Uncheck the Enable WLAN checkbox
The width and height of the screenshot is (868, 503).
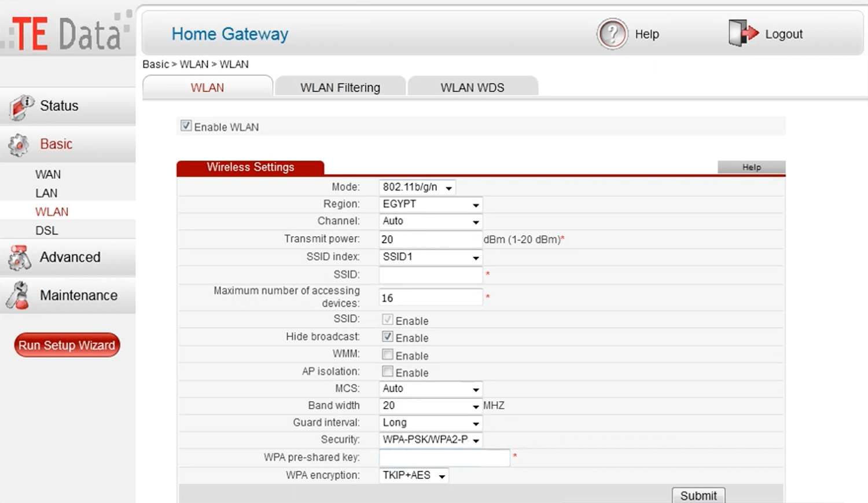click(x=186, y=126)
